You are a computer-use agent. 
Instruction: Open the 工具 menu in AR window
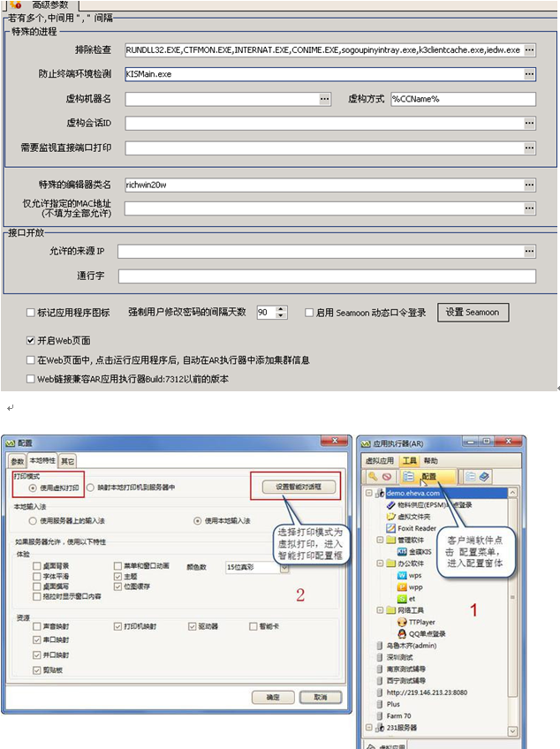coord(410,460)
